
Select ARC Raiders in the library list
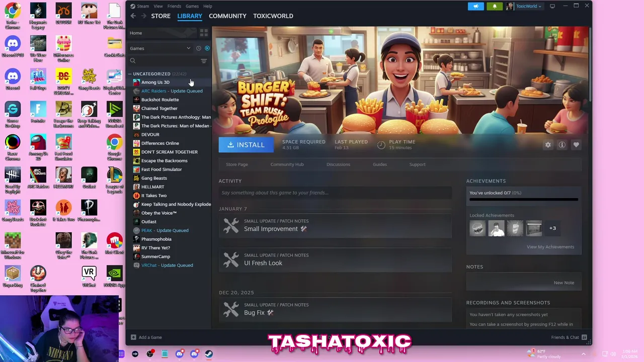tap(169, 91)
